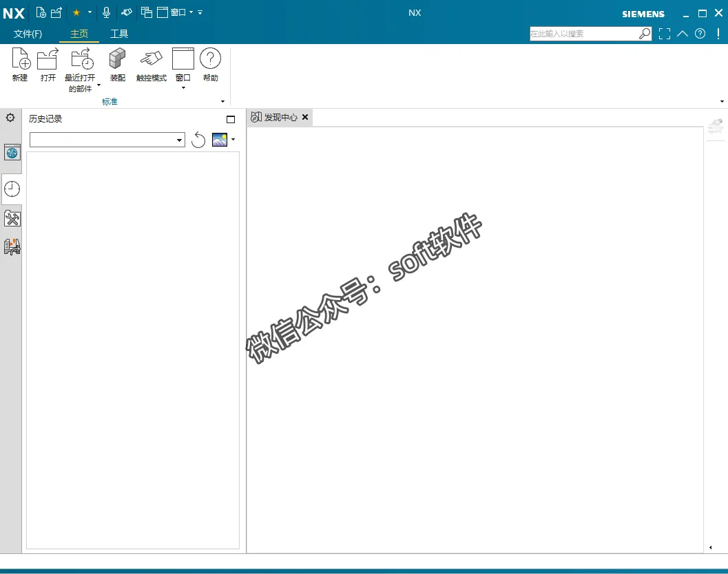Click the bottom resource bar sidebar icon

click(12, 247)
